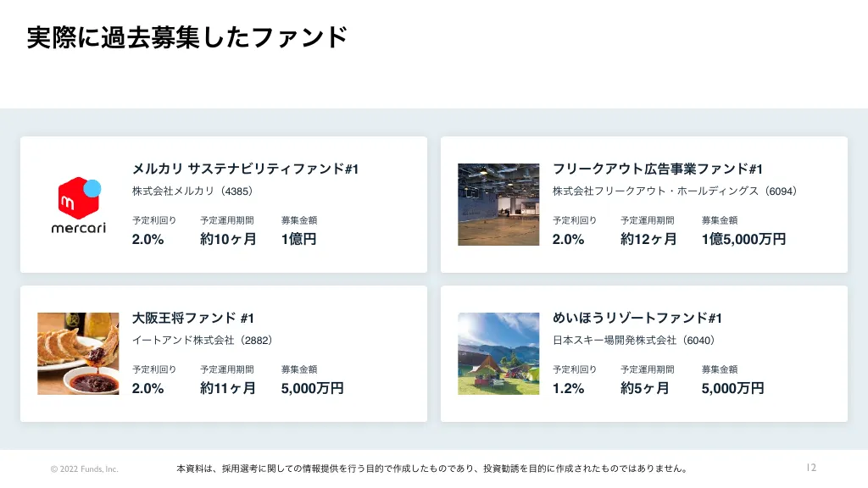Viewport: 868px width, 488px height.
Task: Click the 約11ヶ月 period value
Action: 228,388
